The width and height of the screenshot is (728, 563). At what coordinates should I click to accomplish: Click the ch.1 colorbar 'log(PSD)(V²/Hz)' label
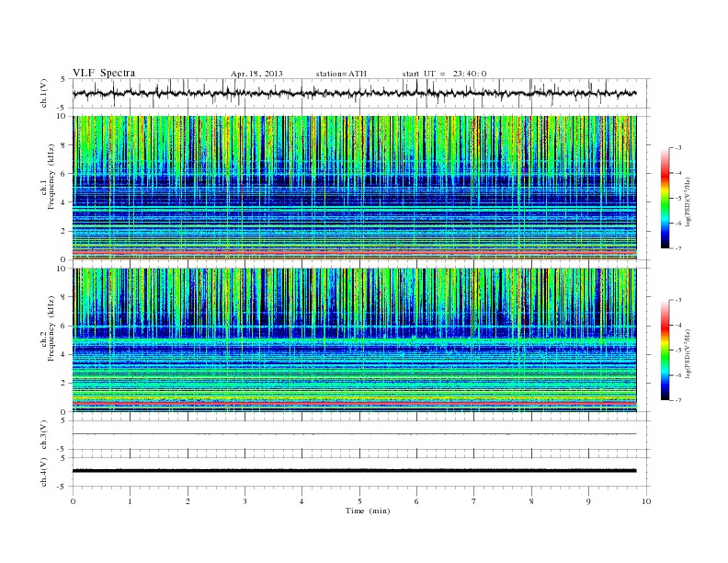pos(688,202)
